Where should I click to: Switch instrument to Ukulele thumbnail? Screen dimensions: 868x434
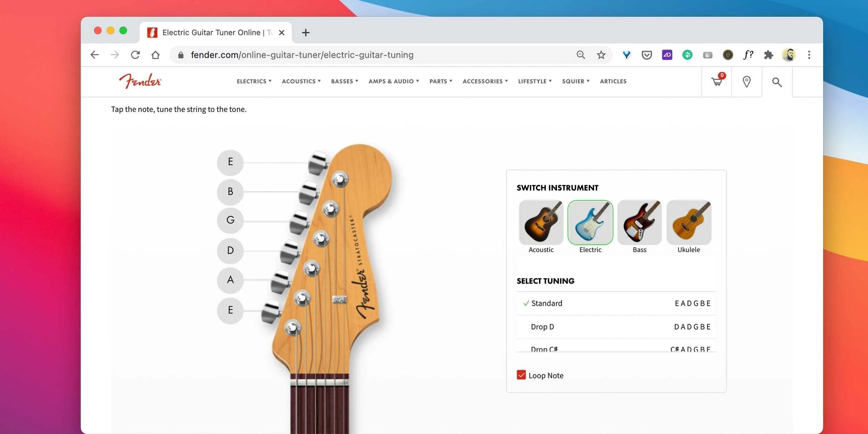(x=689, y=223)
